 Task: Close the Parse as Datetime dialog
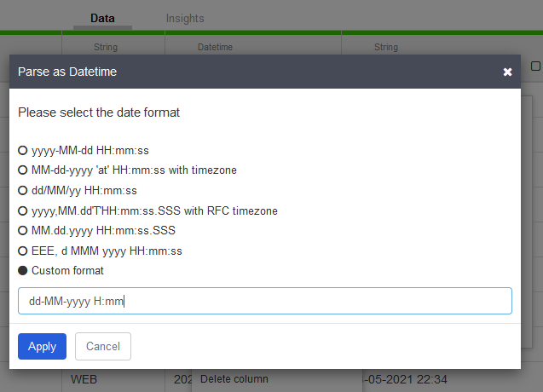pos(507,72)
